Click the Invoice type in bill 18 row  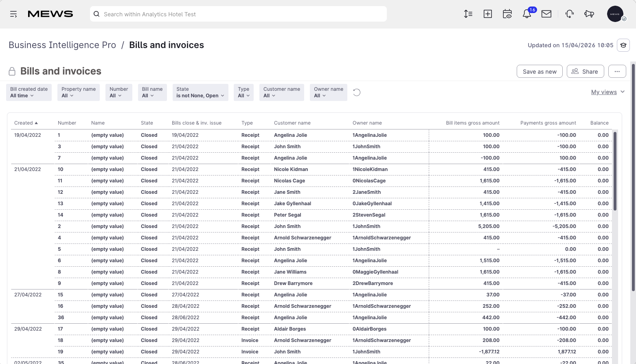tap(250, 340)
